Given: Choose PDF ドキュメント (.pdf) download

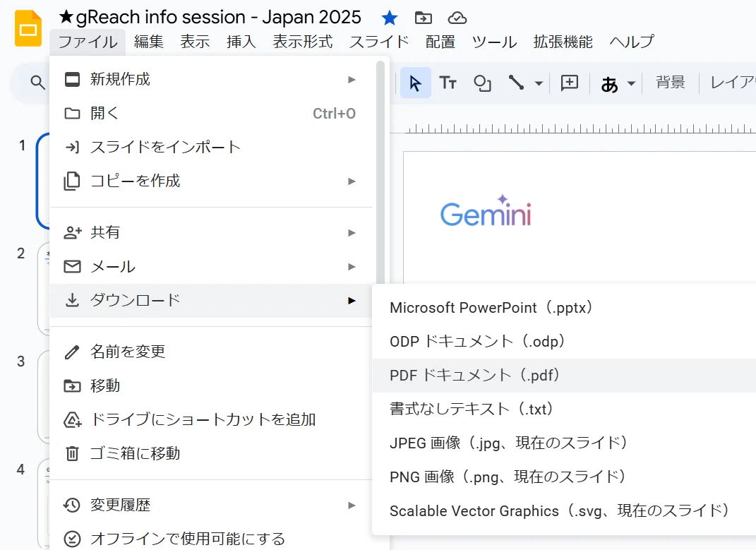Looking at the screenshot, I should tap(564, 376).
